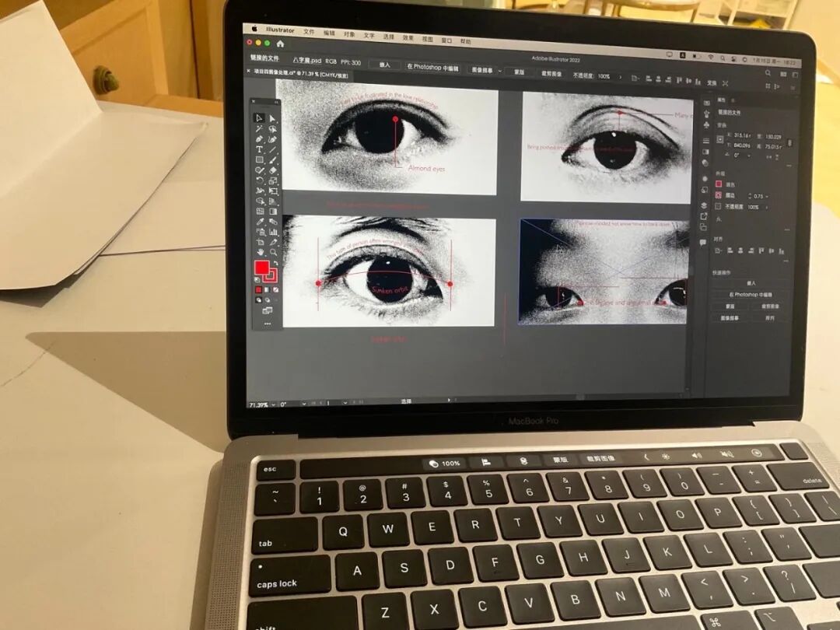The height and width of the screenshot is (630, 840).
Task: Select the Rotate tool
Action: coord(260,180)
